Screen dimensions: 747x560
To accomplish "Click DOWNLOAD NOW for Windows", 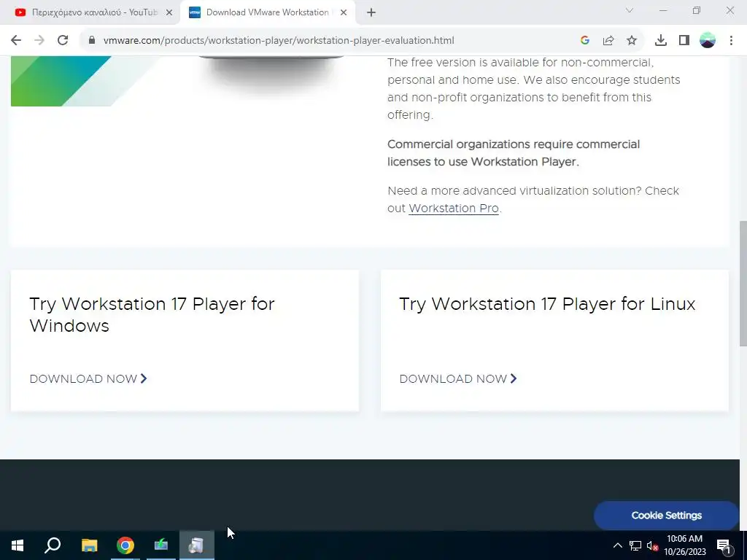I will click(x=83, y=379).
